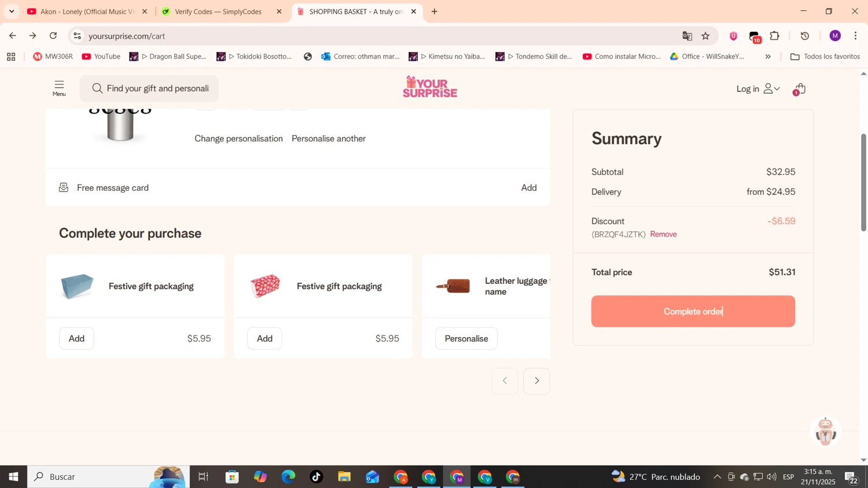Open a new browser tab
The image size is (868, 488).
[435, 12]
